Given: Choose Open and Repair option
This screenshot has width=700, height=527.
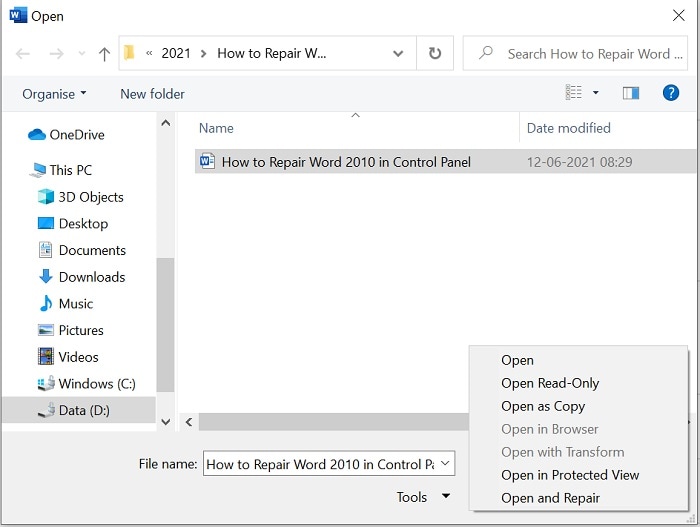Looking at the screenshot, I should pyautogui.click(x=550, y=498).
